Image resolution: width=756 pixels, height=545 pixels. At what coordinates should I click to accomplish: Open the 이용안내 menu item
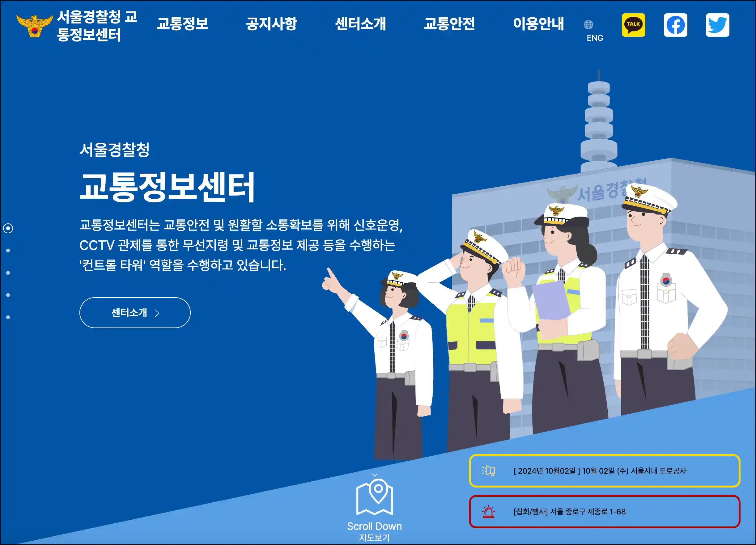click(538, 24)
